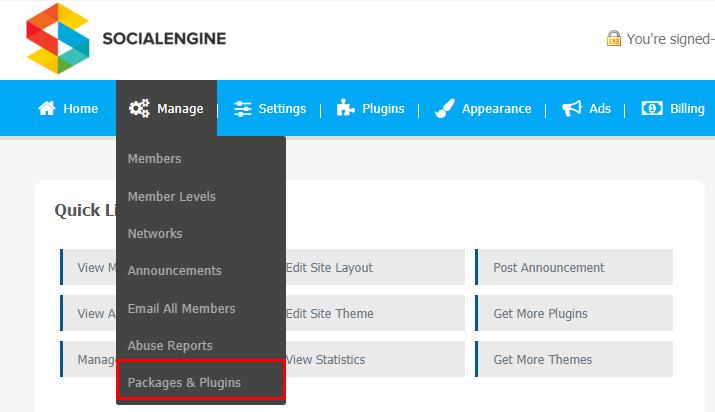Click the Appearance paintbrush icon
The image size is (715, 412).
coord(445,108)
